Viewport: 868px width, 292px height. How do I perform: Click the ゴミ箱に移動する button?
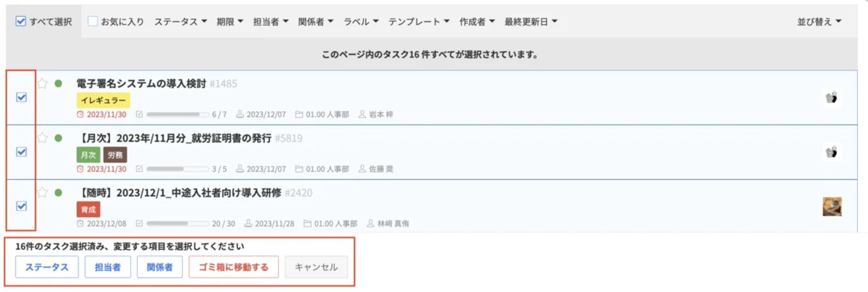233,267
